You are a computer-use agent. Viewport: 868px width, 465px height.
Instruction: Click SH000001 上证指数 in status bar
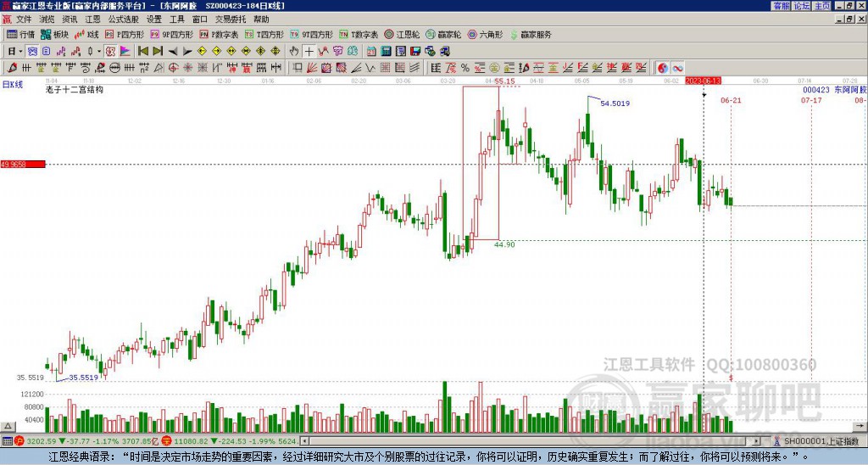tap(821, 441)
